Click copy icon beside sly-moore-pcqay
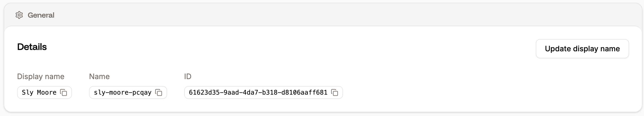The height and width of the screenshot is (116, 644). (x=159, y=92)
